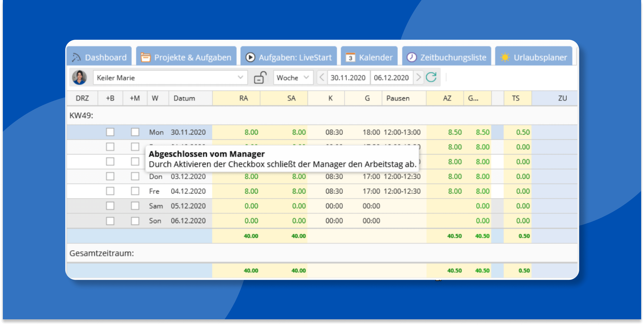Open the Keiler Marie employee dropdown
Screen dimensions: 644x325
click(240, 78)
